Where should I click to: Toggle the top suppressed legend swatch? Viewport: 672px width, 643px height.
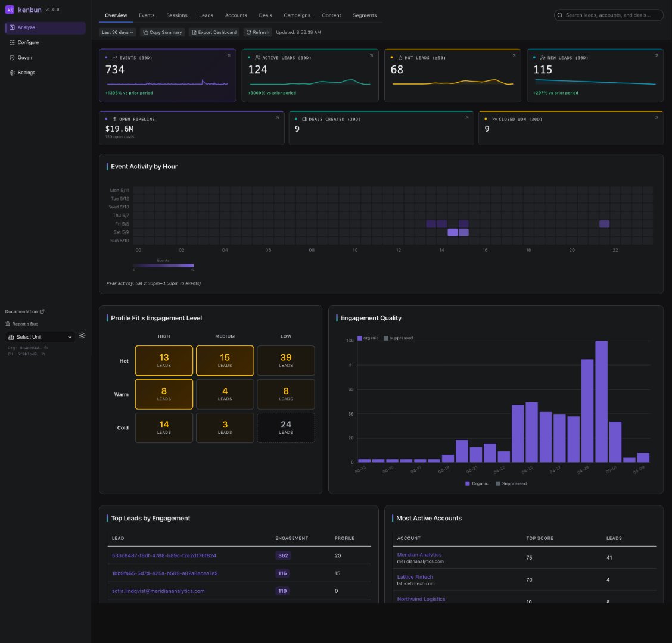tap(386, 338)
